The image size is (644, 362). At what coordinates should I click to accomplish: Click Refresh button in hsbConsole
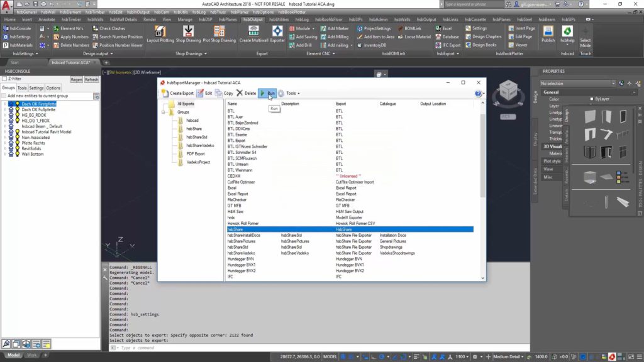pos(92,80)
